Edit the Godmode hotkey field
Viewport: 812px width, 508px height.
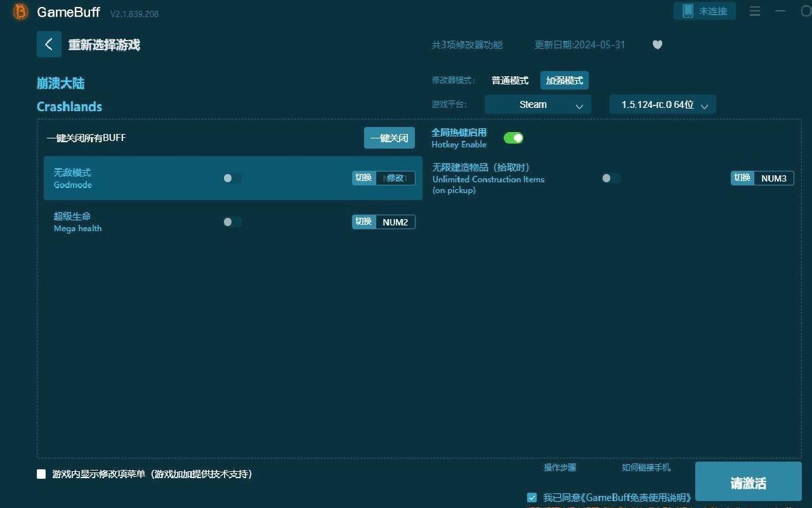point(395,178)
